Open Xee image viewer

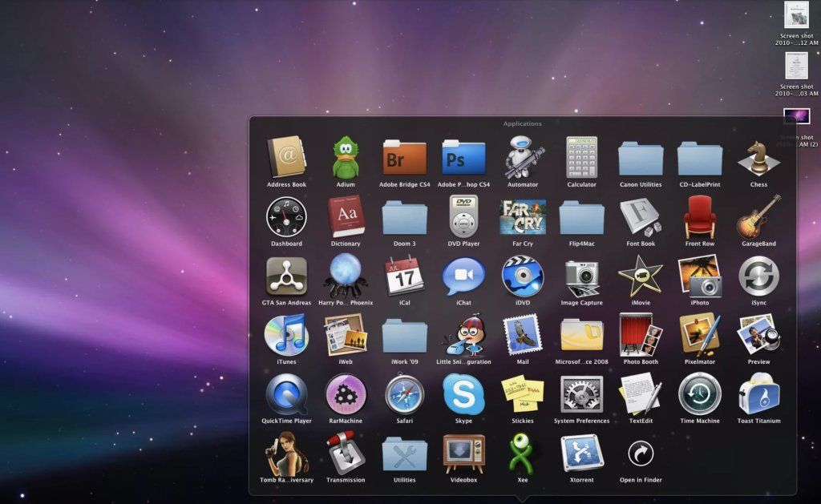[523, 454]
